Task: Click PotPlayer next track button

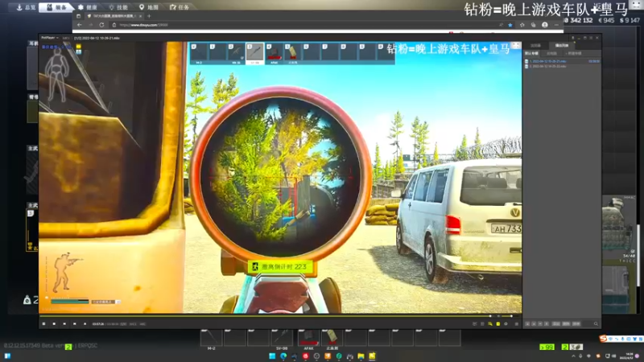Action: pos(74,324)
